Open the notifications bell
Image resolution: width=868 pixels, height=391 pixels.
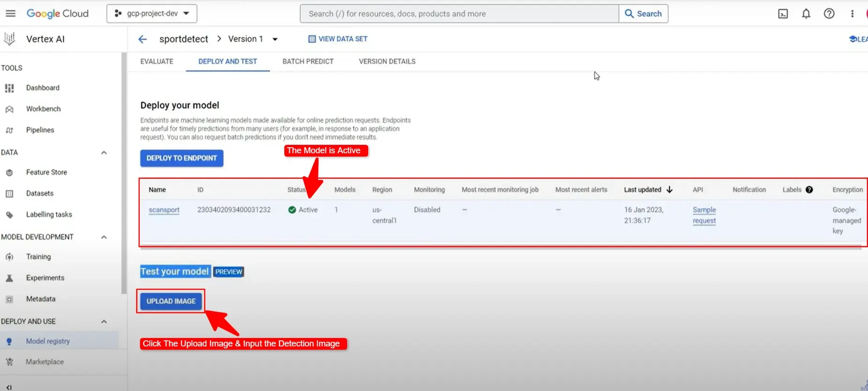click(806, 14)
